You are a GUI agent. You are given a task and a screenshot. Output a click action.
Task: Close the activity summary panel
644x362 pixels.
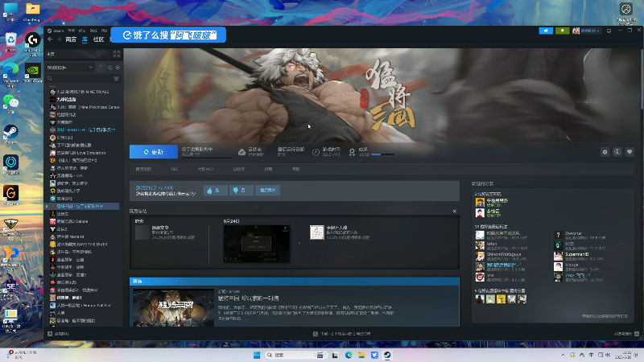point(454,211)
